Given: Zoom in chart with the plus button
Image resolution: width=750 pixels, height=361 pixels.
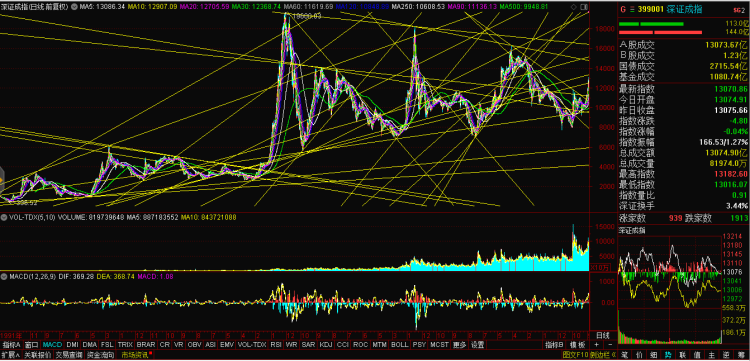Looking at the screenshot, I should tap(596, 345).
